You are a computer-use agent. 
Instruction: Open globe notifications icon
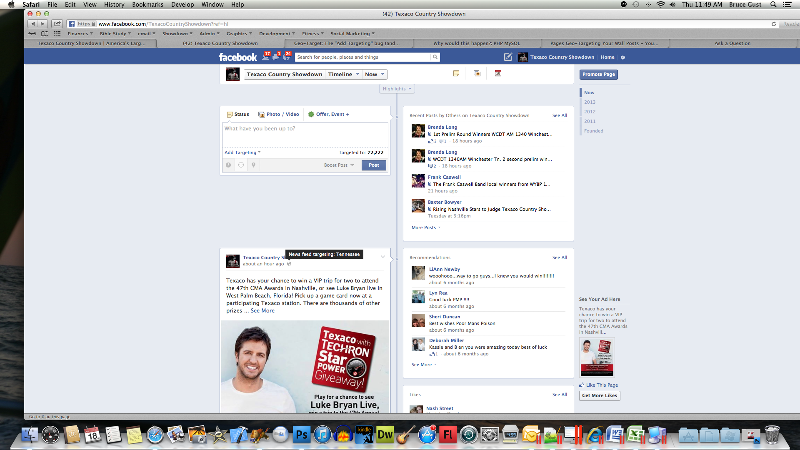287,57
